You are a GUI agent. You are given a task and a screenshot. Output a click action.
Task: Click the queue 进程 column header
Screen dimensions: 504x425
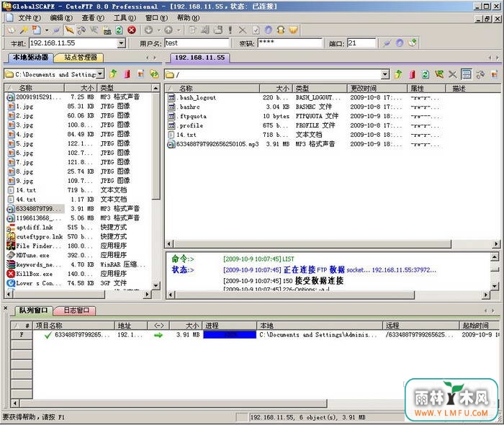[x=229, y=326]
